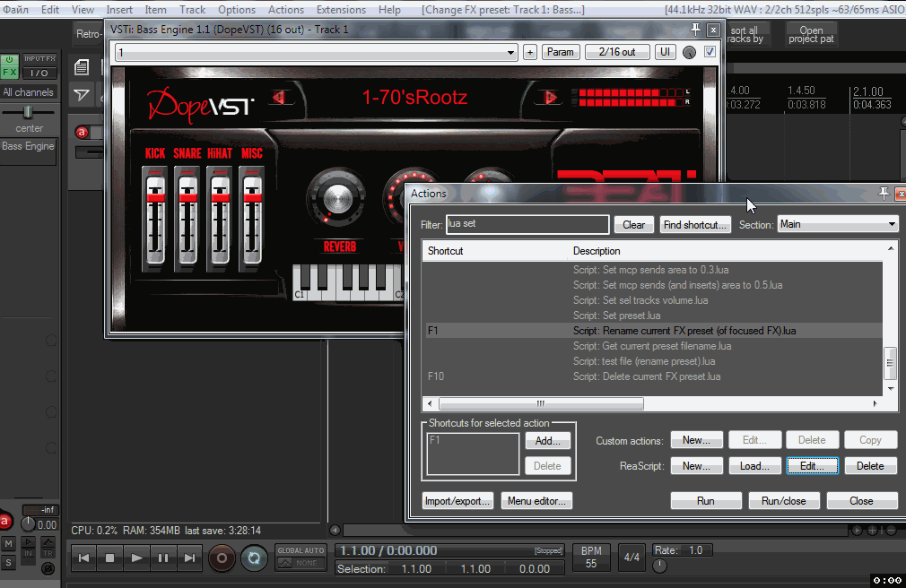This screenshot has width=906, height=588.
Task: Open the Param menu button
Action: pyautogui.click(x=561, y=53)
